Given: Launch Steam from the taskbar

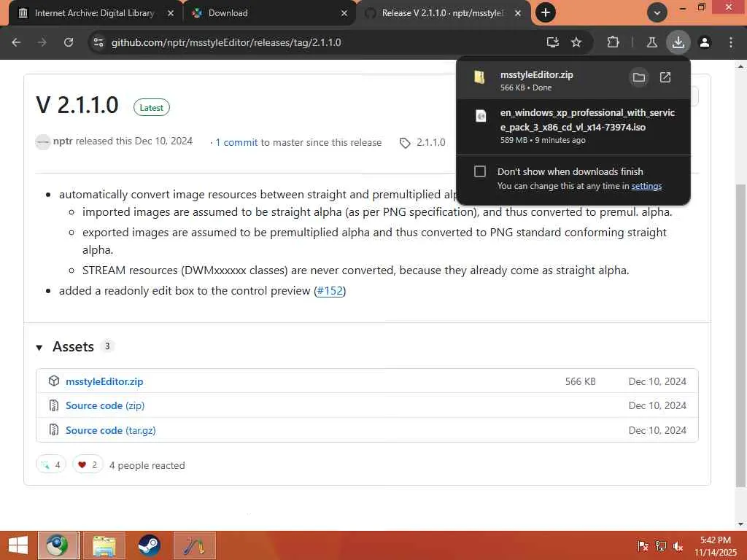Looking at the screenshot, I should click(x=149, y=545).
